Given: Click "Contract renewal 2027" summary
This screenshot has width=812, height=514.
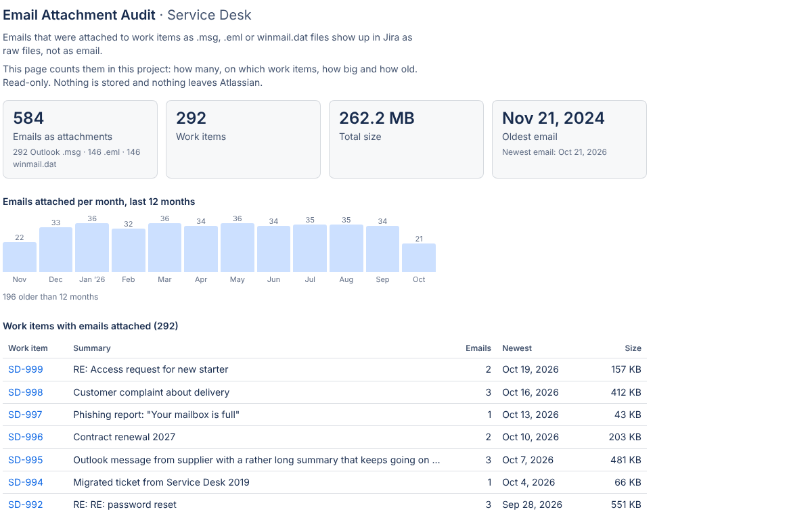Looking at the screenshot, I should pyautogui.click(x=125, y=437).
